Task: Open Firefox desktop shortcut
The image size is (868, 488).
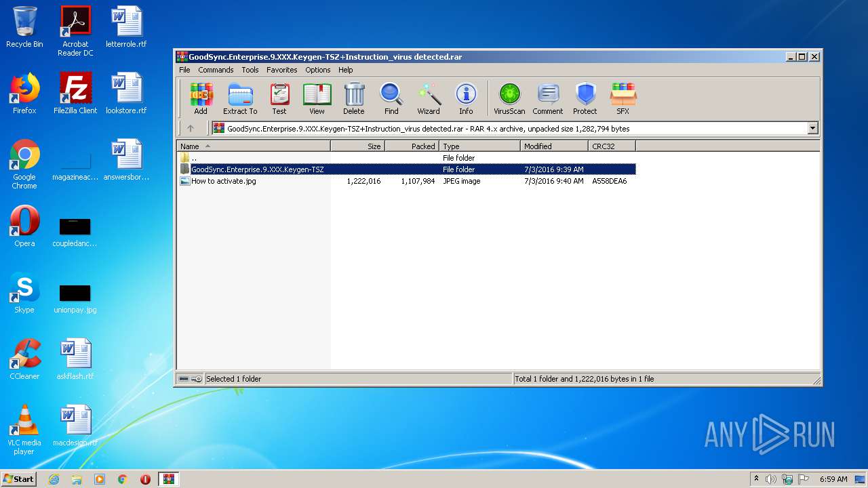Action: coord(24,94)
